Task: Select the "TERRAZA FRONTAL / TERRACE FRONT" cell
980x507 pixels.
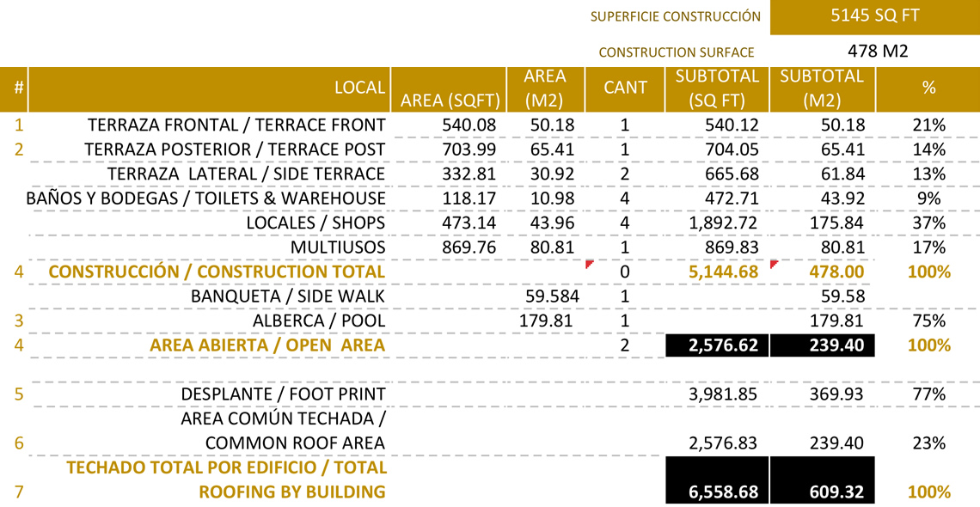Action: coord(236,125)
